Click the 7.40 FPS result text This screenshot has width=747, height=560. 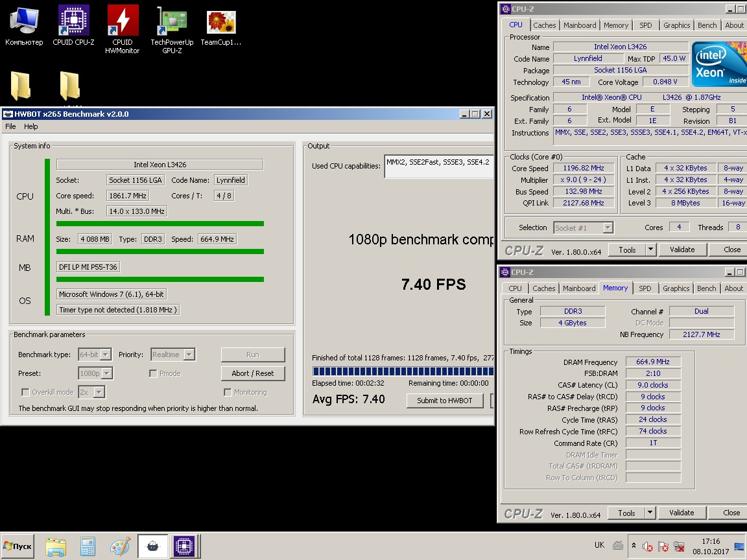click(434, 285)
